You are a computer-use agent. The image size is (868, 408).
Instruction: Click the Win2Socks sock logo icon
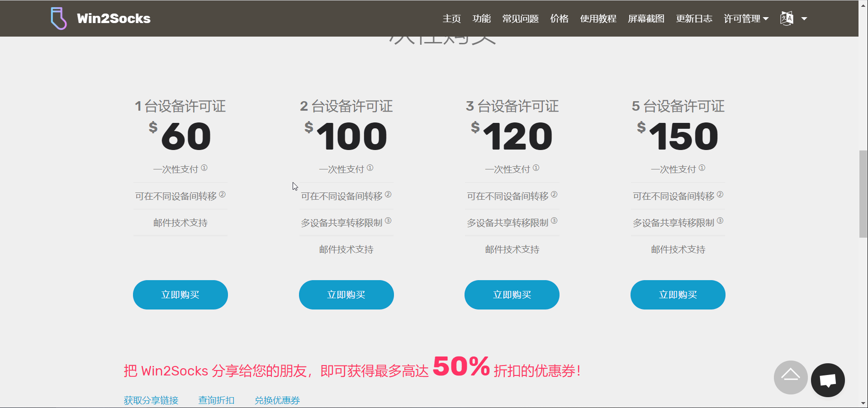[x=58, y=19]
